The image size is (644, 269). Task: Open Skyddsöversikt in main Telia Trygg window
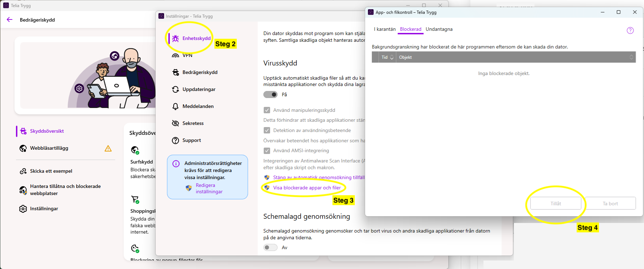pyautogui.click(x=47, y=131)
